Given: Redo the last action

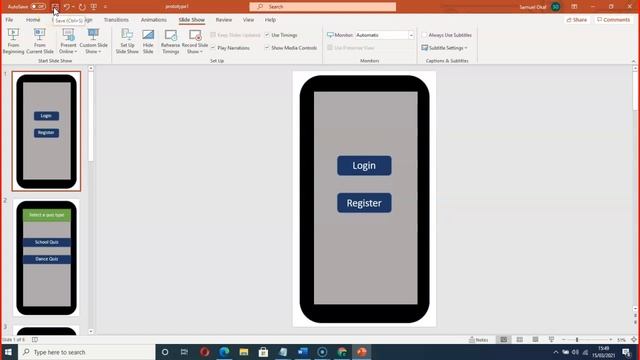Looking at the screenshot, I should (x=82, y=7).
